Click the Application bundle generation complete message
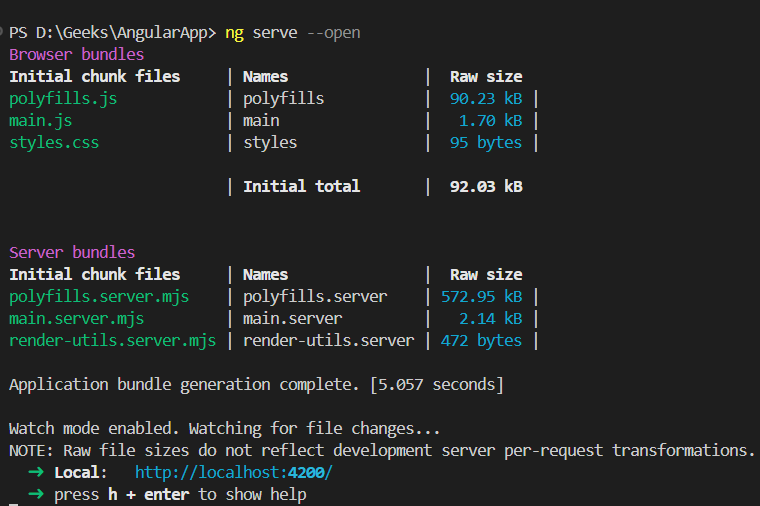 [x=255, y=384]
